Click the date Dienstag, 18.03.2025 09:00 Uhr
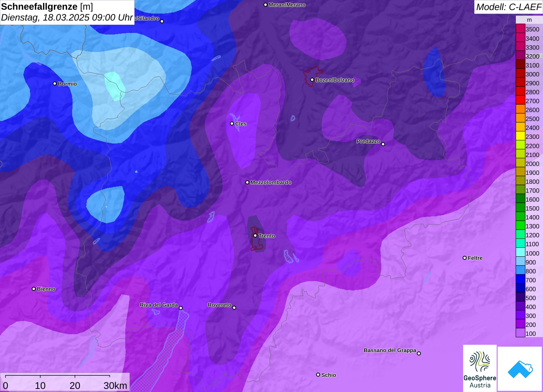Viewport: 543px width, 392px height. pyautogui.click(x=67, y=17)
